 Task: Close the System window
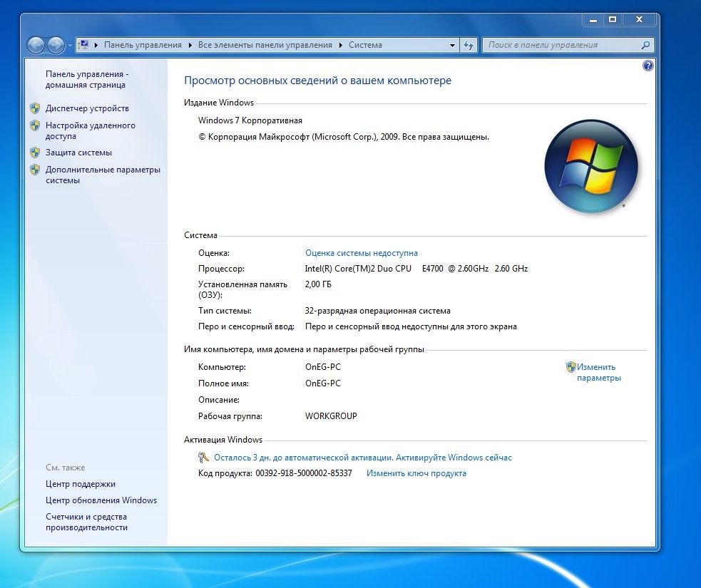tap(639, 20)
